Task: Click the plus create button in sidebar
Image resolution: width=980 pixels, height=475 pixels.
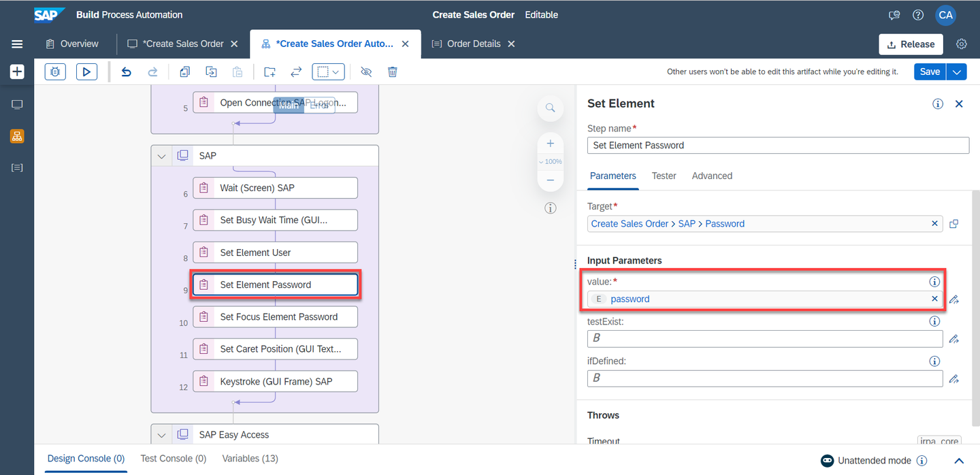Action: click(17, 71)
